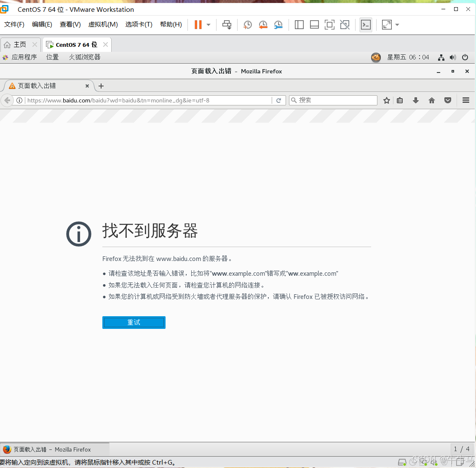Open the VMware console view icon
Viewport: 476px width, 468px height.
tap(366, 24)
